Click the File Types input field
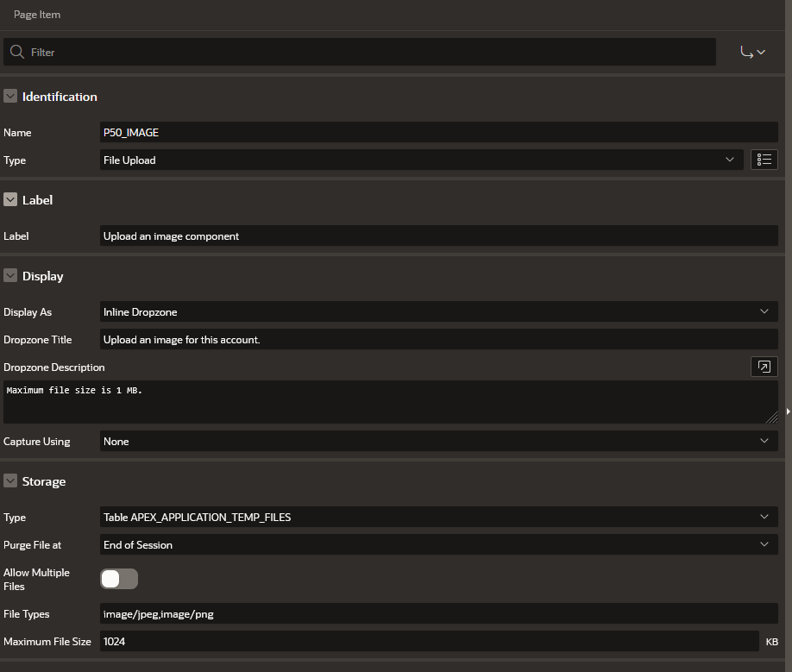 (438, 613)
